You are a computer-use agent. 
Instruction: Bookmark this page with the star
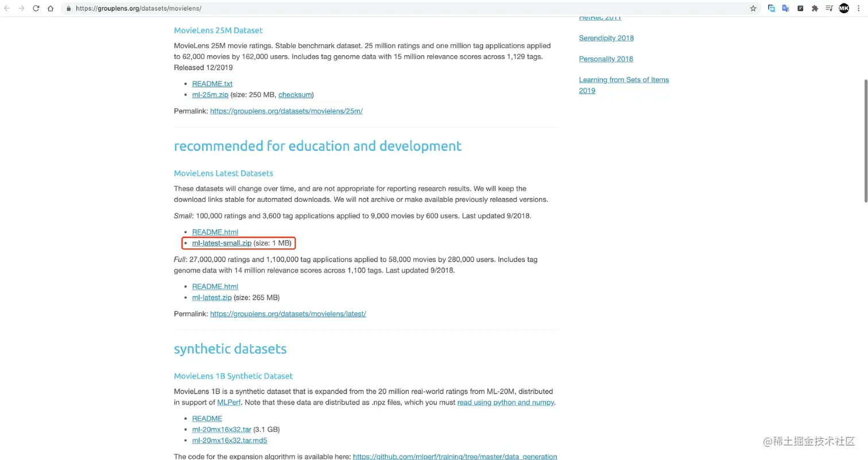click(x=753, y=9)
